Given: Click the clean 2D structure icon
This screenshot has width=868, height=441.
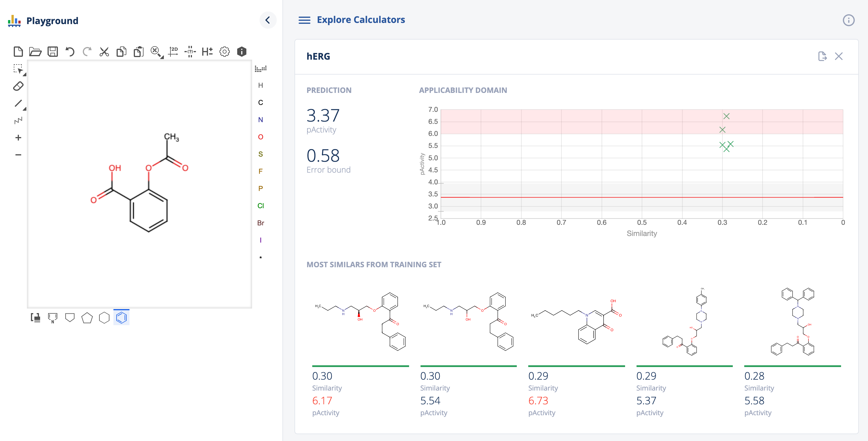Looking at the screenshot, I should coord(173,52).
